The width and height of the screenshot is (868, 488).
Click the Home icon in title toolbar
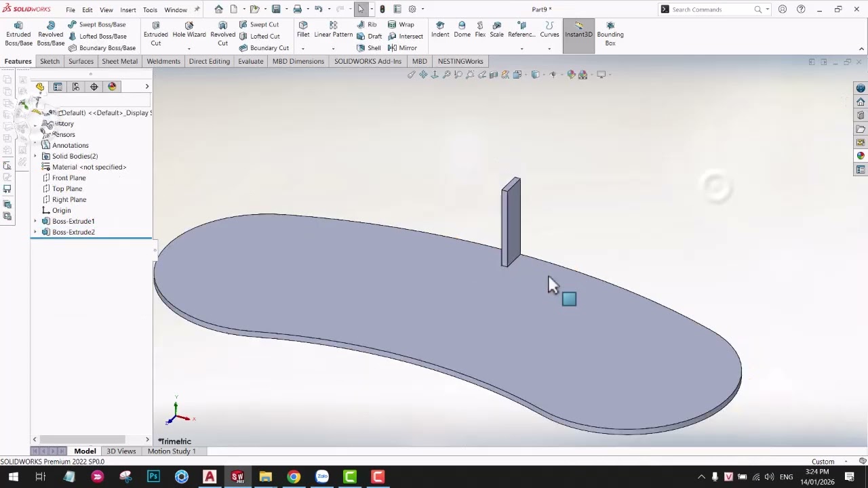click(218, 9)
